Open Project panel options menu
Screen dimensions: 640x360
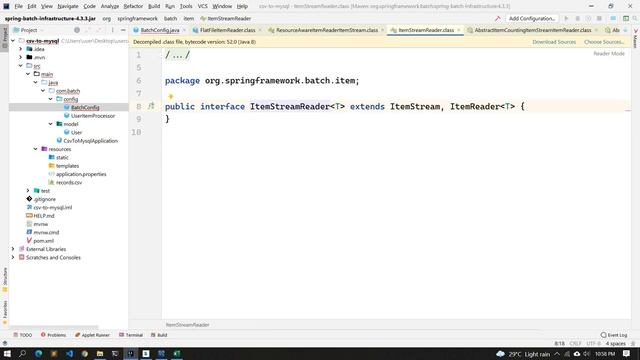pos(112,30)
